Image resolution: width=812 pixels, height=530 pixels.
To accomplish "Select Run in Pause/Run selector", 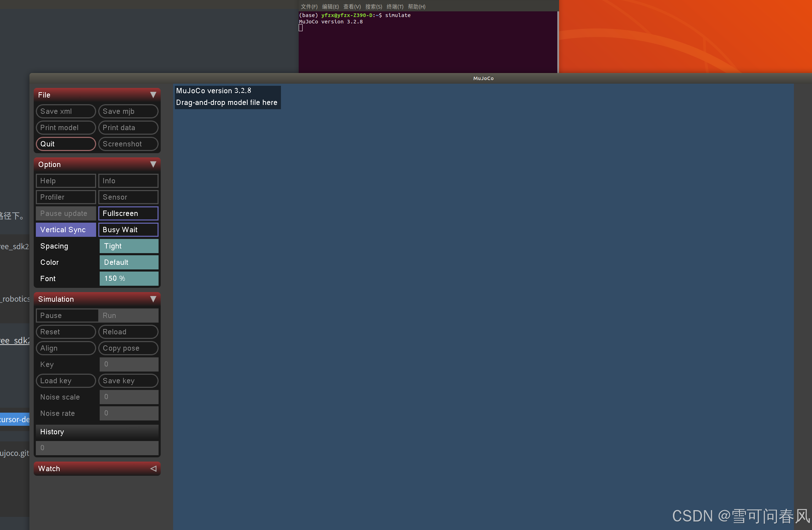I will 128,316.
